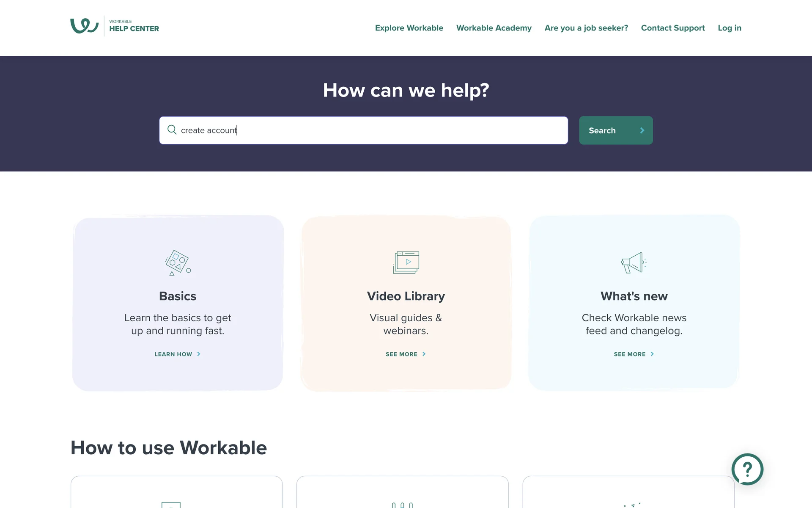This screenshot has width=812, height=508.
Task: Click chevron next to What's new See More
Action: 652,354
